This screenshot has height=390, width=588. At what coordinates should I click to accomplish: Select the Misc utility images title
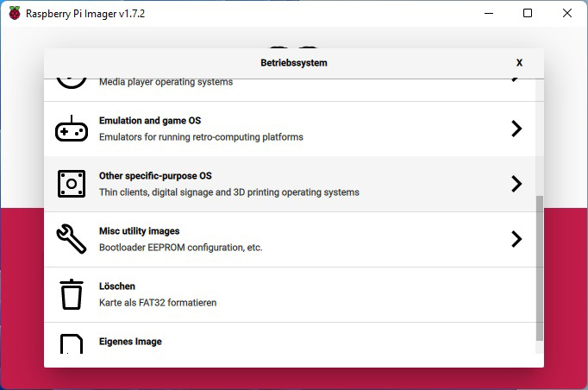[x=139, y=231]
